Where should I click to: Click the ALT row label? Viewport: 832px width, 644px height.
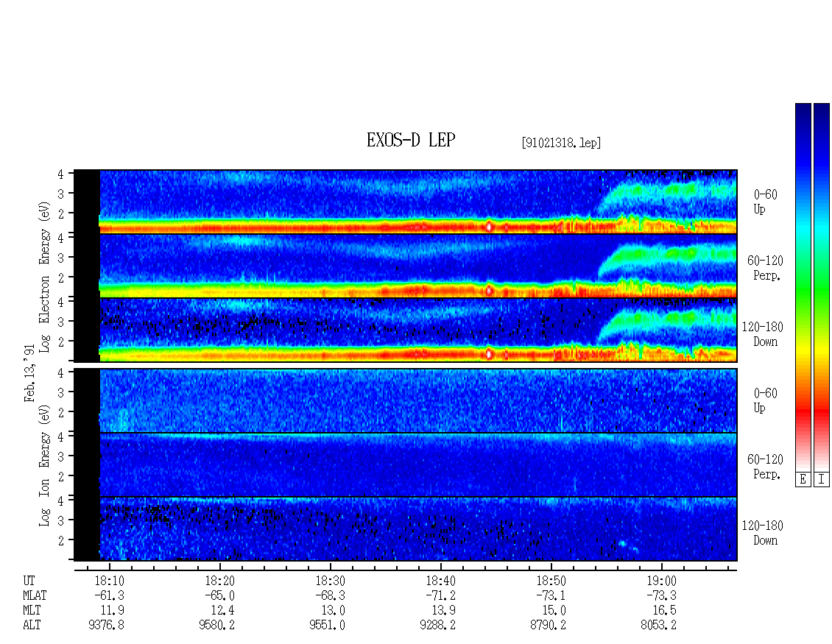click(32, 625)
